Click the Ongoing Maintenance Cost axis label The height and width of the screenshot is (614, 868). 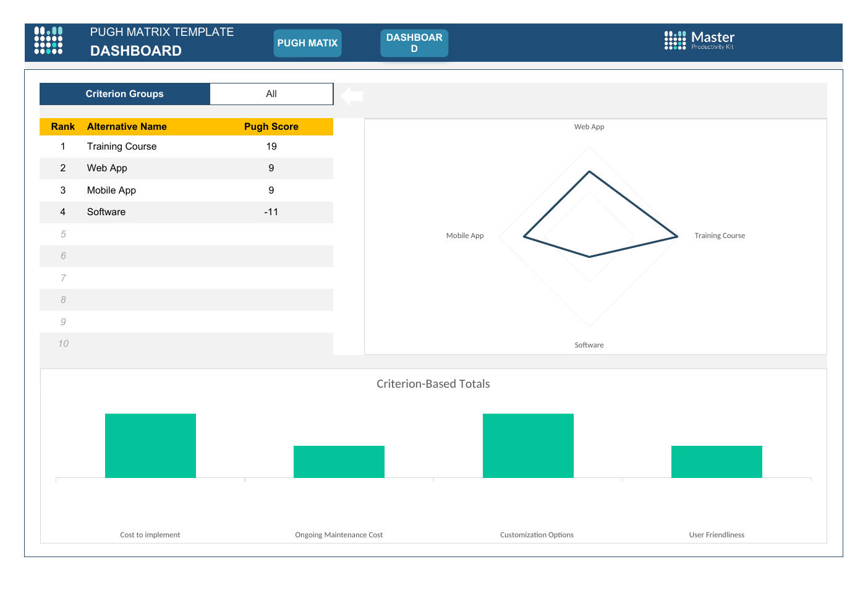point(339,535)
